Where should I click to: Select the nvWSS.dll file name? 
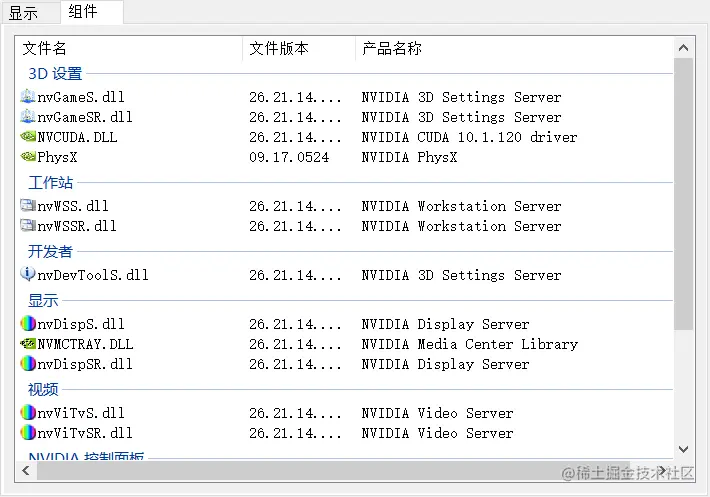(x=73, y=206)
